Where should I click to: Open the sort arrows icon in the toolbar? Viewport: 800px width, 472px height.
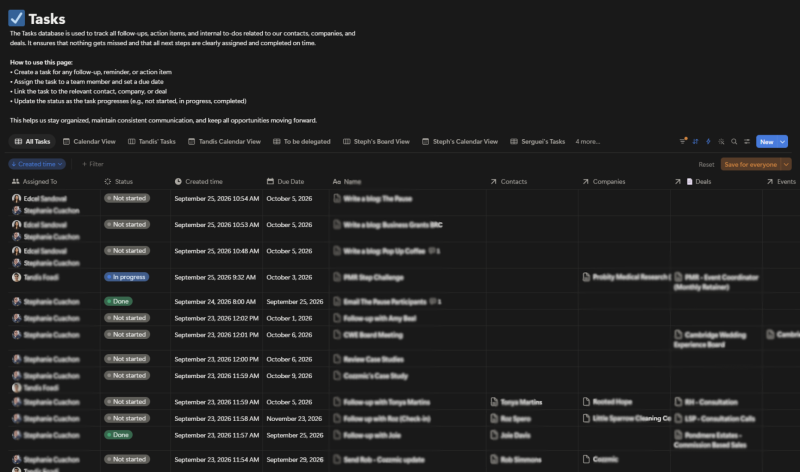tap(695, 141)
